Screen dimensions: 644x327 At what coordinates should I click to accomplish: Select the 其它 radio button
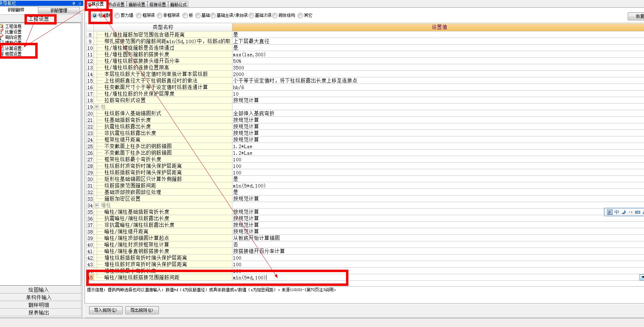(300, 16)
